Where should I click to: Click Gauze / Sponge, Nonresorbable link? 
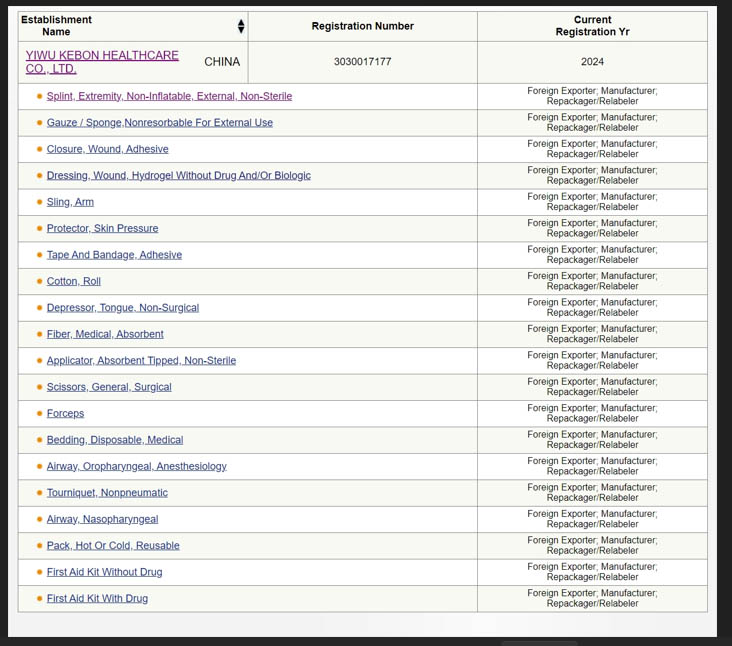159,123
